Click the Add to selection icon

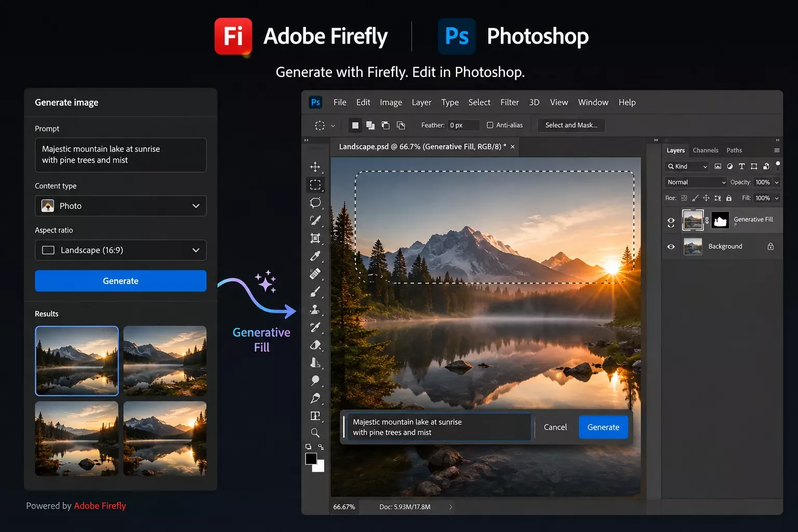[x=370, y=125]
